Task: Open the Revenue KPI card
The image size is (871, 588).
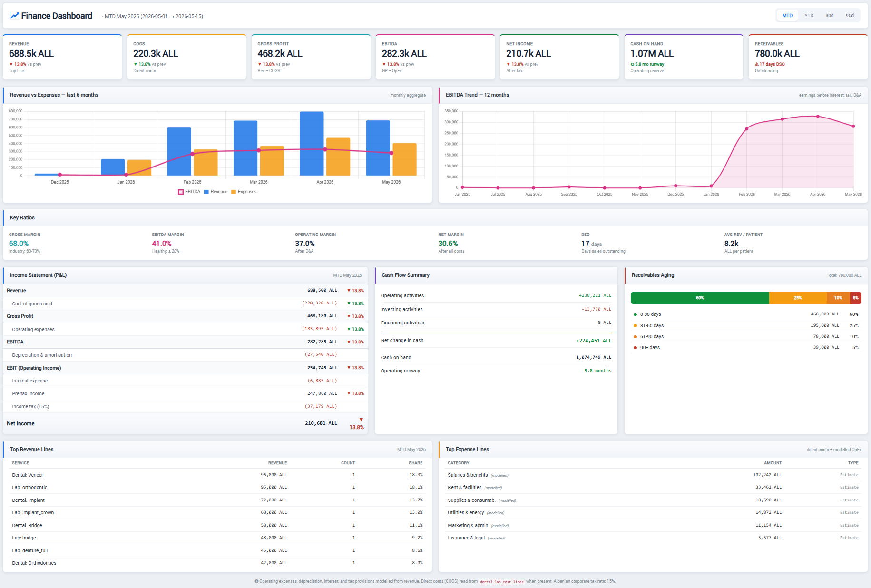Action: coord(62,57)
